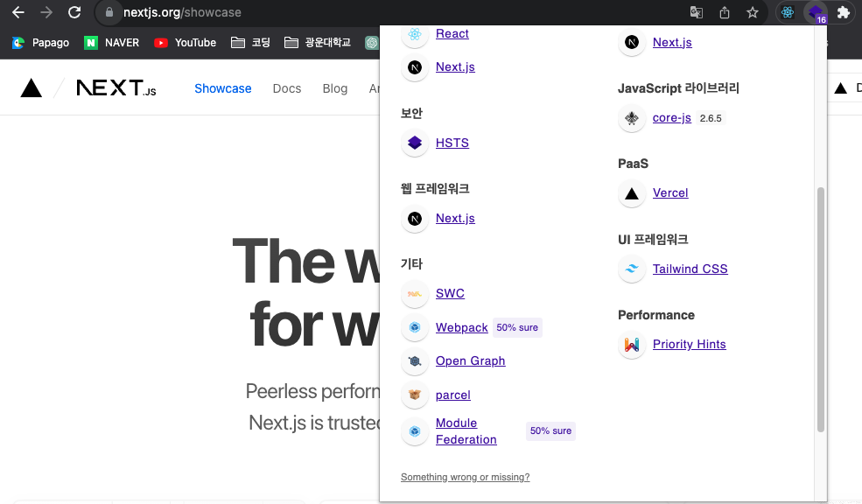Click the UI 프레임워크 heading
Screen dimensions: 862x504
[653, 239]
